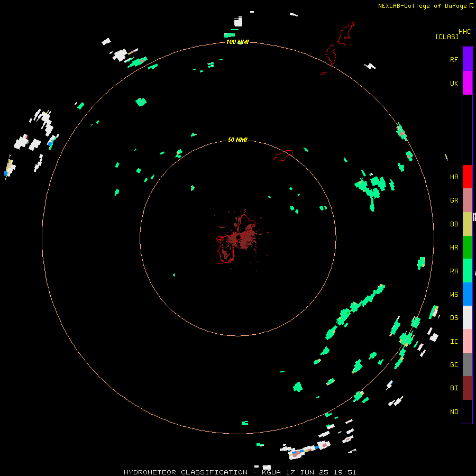The height and width of the screenshot is (476, 476).
Task: Click the yellow BD legend swatch
Action: (467, 224)
